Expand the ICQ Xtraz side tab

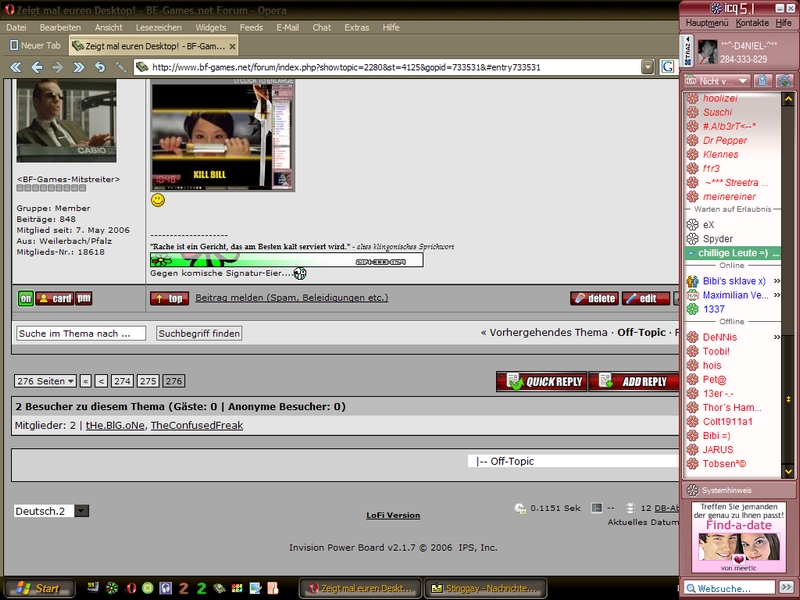pos(687,51)
